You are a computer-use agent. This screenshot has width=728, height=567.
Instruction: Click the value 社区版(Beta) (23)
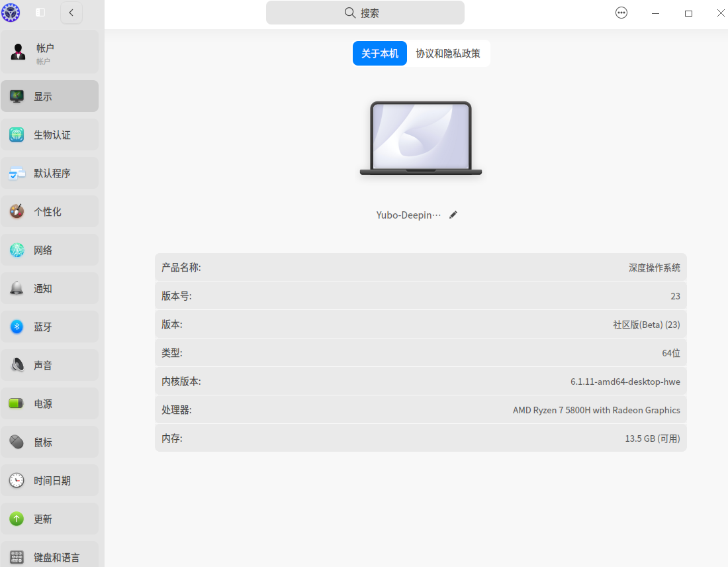pos(647,325)
